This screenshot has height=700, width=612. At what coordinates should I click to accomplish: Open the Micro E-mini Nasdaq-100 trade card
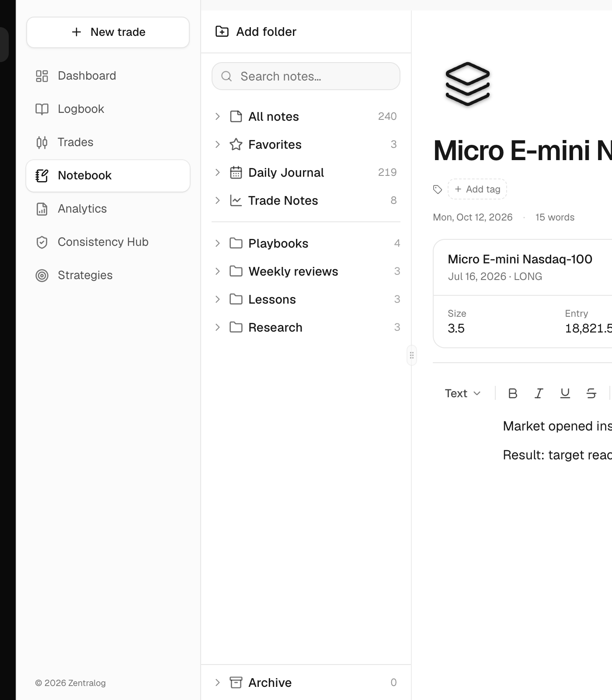coord(522,294)
